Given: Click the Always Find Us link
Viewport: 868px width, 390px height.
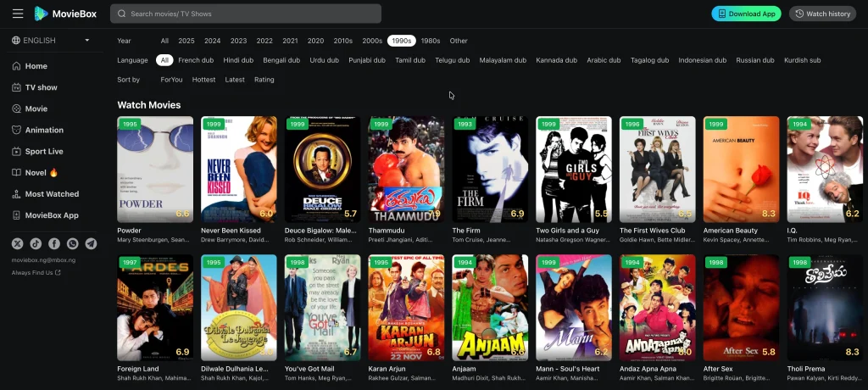Looking at the screenshot, I should tap(36, 272).
